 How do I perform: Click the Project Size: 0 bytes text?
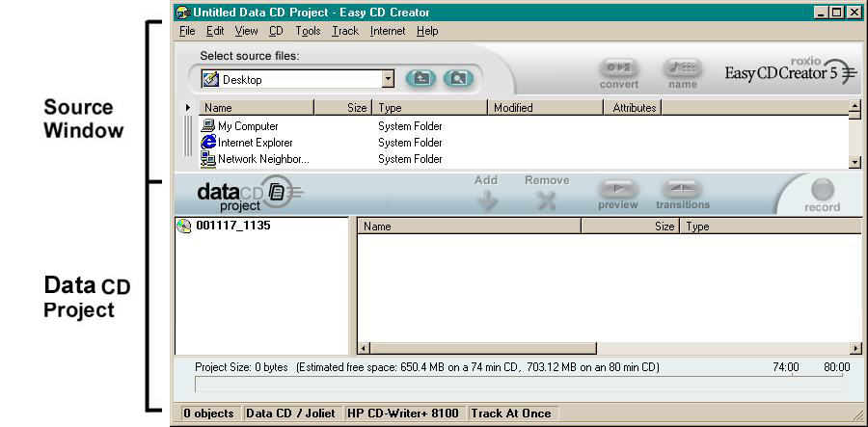[x=241, y=367]
